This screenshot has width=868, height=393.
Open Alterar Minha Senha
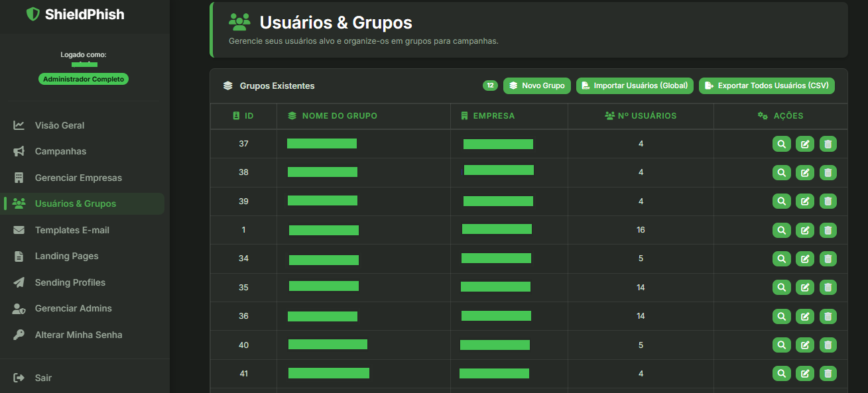(80, 335)
